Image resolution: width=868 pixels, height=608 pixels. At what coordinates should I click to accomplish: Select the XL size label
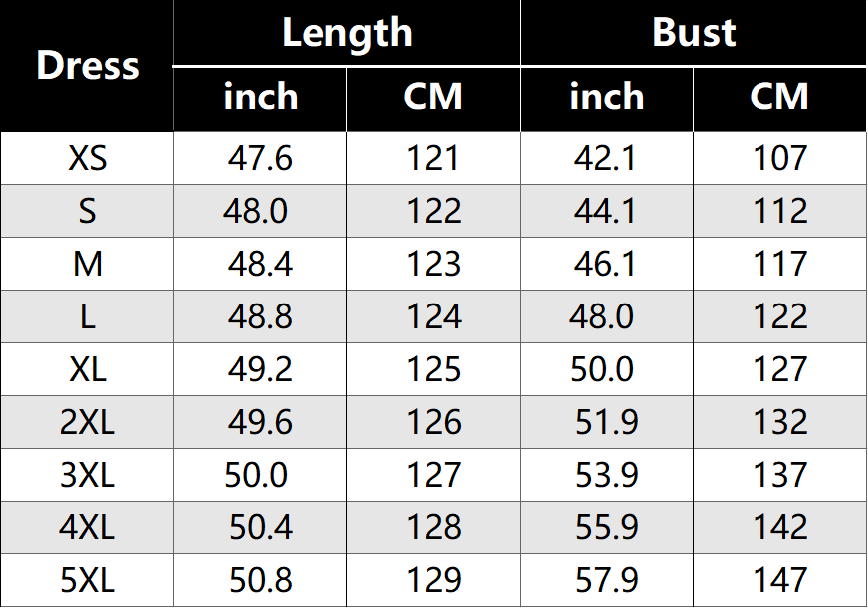[x=88, y=369]
